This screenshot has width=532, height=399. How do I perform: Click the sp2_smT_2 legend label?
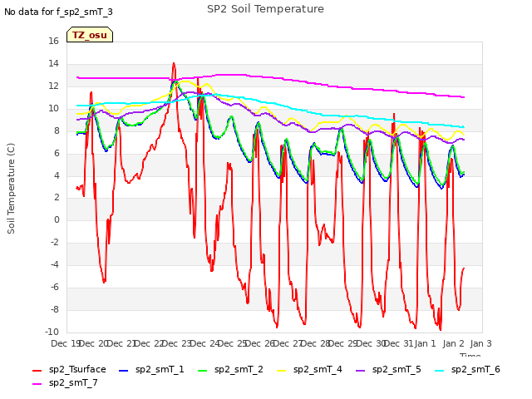coord(239,369)
